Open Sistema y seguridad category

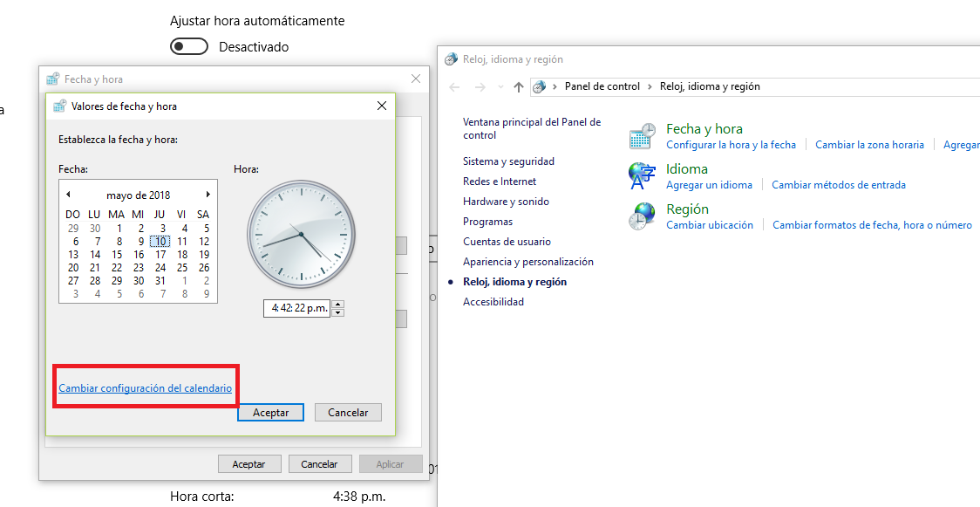(508, 161)
